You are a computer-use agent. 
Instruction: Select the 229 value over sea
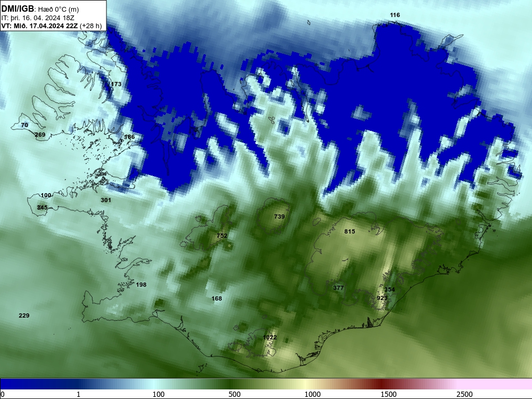(24, 315)
